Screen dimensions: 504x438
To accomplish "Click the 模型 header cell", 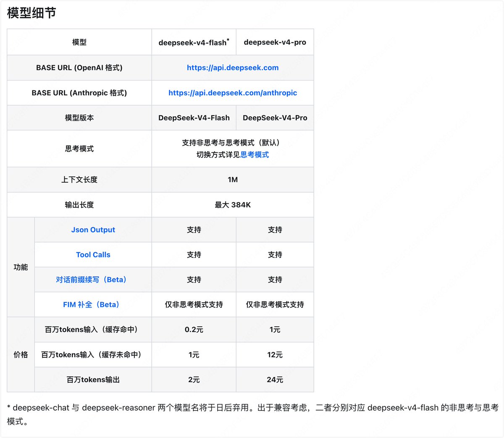I will (x=79, y=42).
